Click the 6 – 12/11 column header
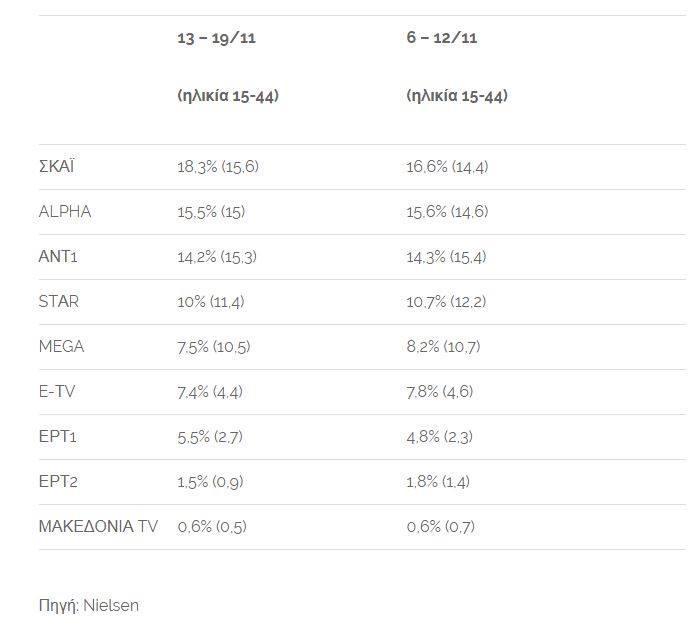Image resolution: width=691 pixels, height=637 pixels. pos(440,38)
